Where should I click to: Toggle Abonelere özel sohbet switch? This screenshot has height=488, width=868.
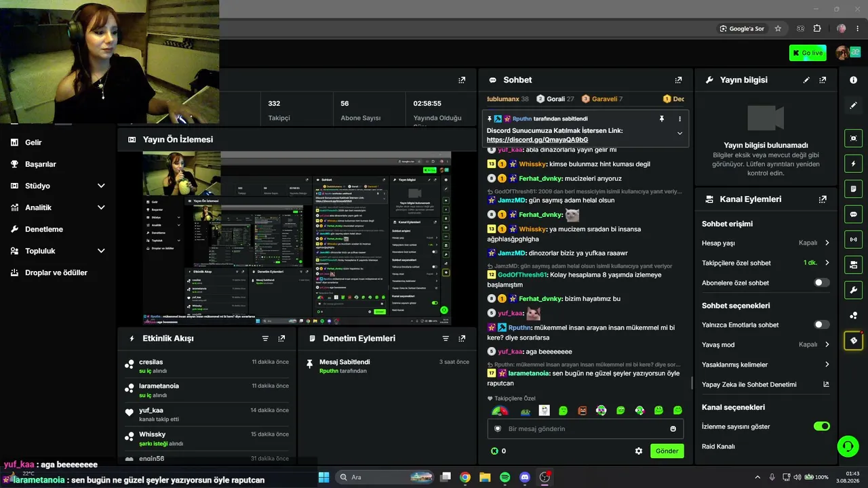(821, 283)
